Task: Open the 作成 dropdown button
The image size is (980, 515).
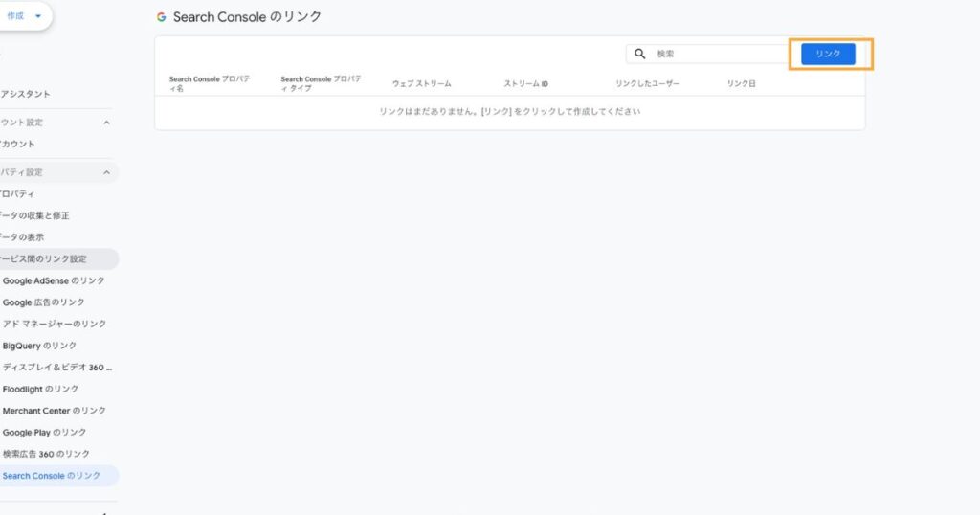Action: tap(25, 16)
